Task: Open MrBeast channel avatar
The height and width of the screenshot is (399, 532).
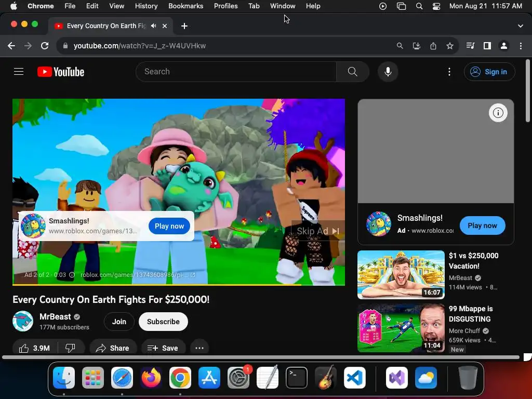Action: [x=23, y=321]
